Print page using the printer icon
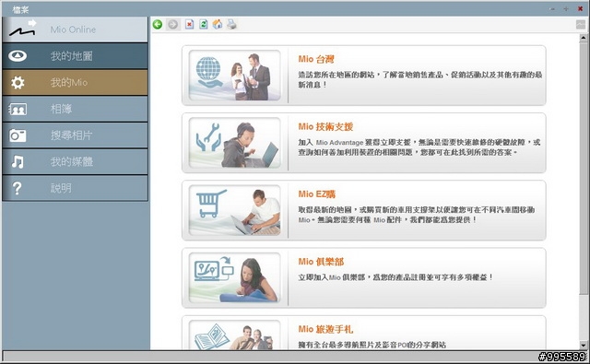Screen dimensions: 590x364 [231, 25]
